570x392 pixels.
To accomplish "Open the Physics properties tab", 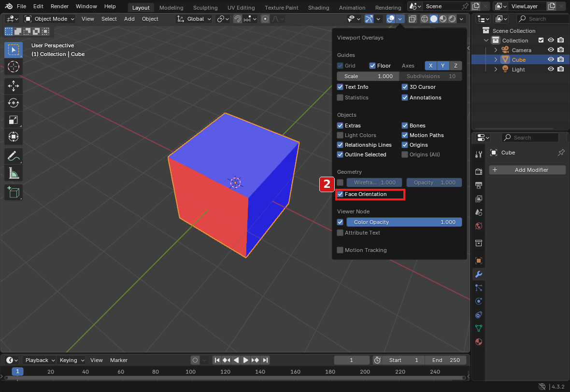I will pyautogui.click(x=479, y=301).
